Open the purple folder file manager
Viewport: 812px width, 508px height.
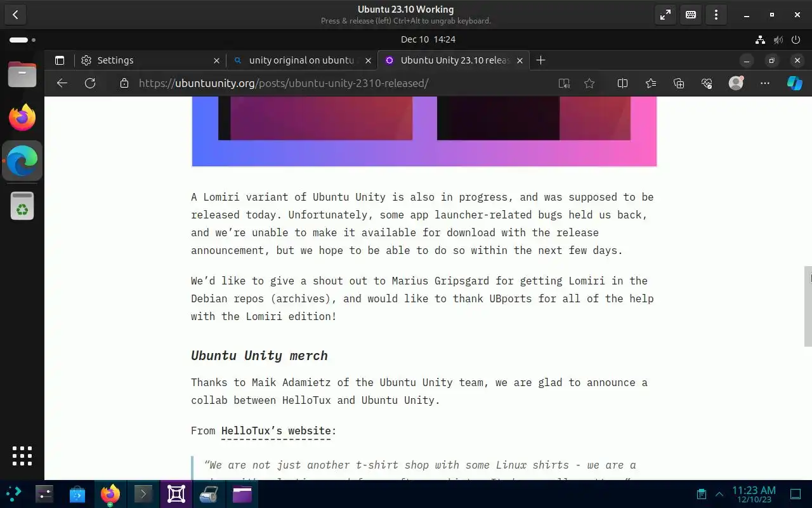click(x=242, y=494)
